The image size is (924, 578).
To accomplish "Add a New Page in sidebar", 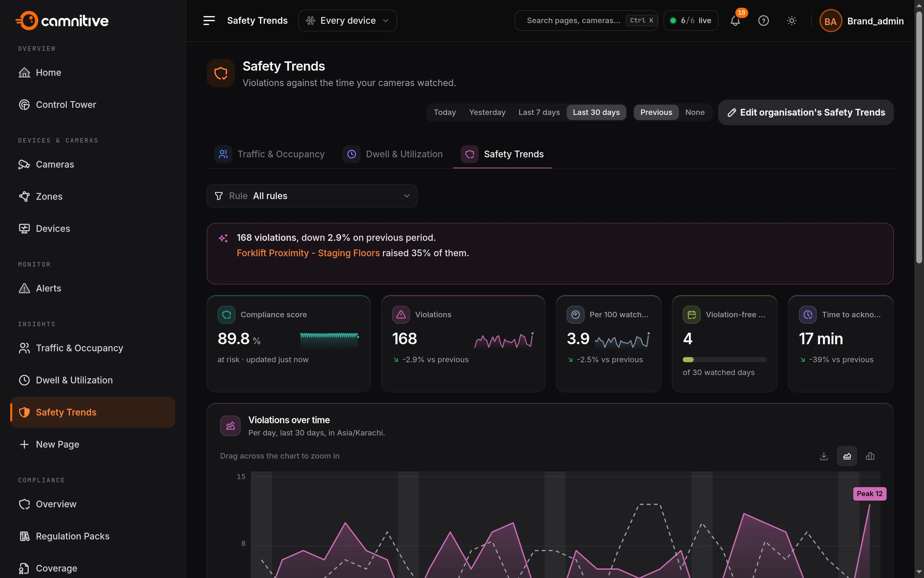I will [92, 444].
